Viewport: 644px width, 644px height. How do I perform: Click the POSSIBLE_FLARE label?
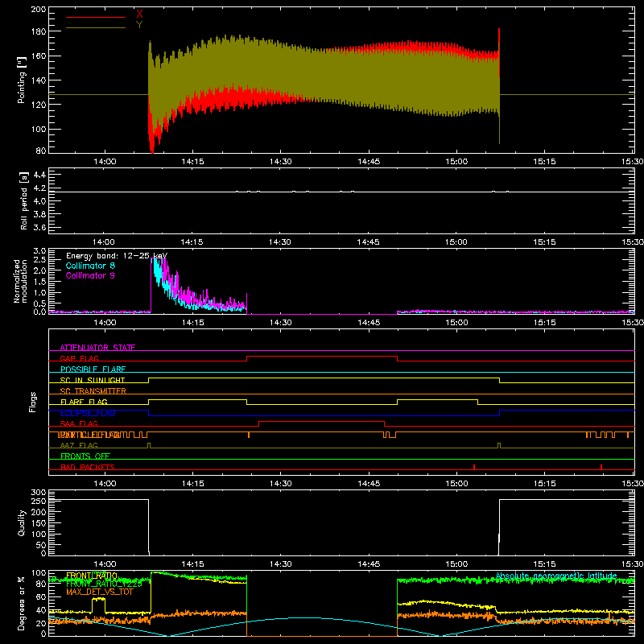pyautogui.click(x=93, y=369)
